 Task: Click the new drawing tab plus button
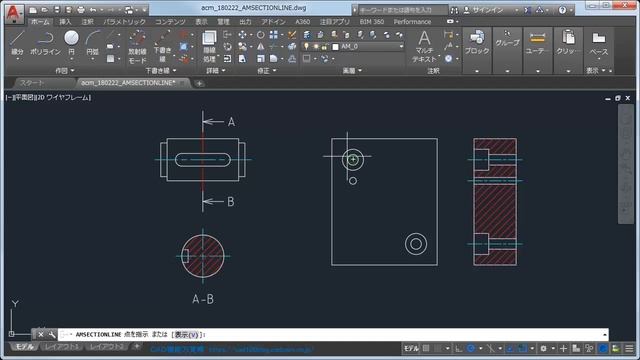coord(199,83)
